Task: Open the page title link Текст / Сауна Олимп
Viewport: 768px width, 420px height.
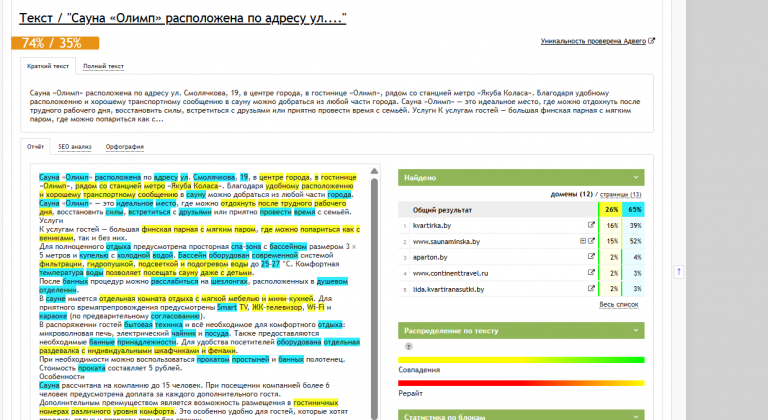Action: pos(183,18)
